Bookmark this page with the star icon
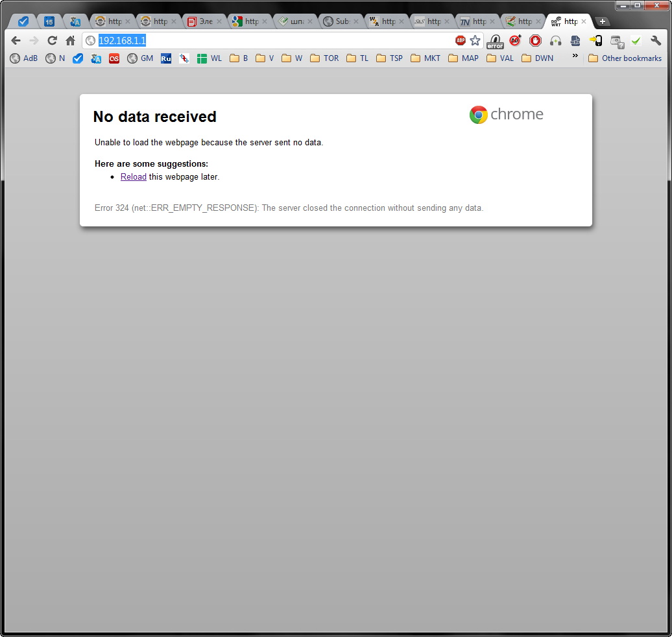The image size is (672, 637). 475,40
